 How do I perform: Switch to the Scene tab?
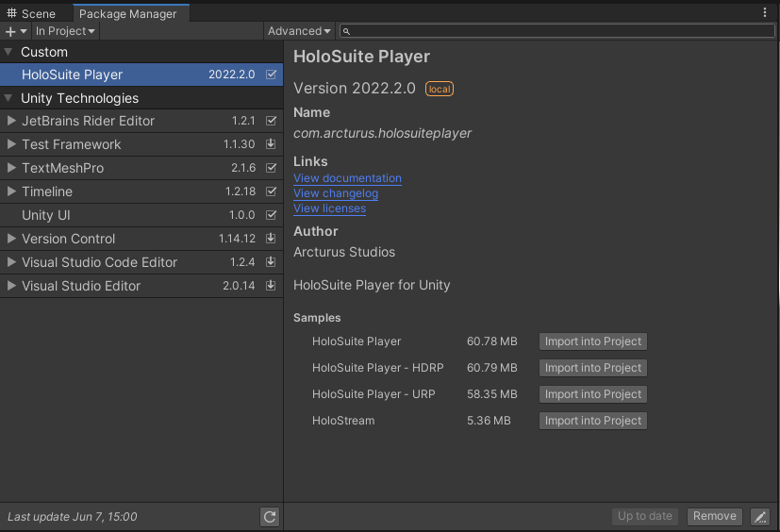coord(31,13)
